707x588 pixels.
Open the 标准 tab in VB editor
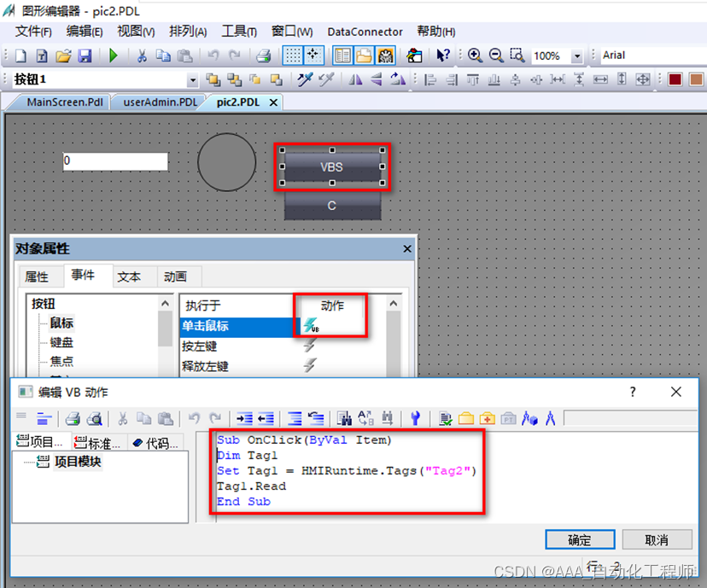coord(97,443)
